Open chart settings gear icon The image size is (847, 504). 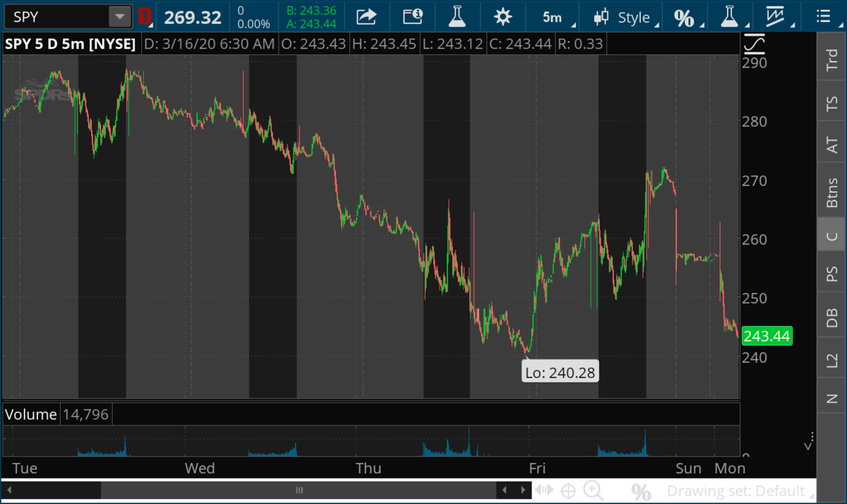(503, 17)
